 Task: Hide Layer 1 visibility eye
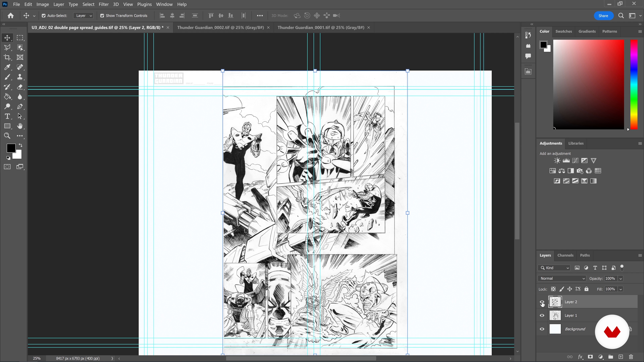[542, 316]
